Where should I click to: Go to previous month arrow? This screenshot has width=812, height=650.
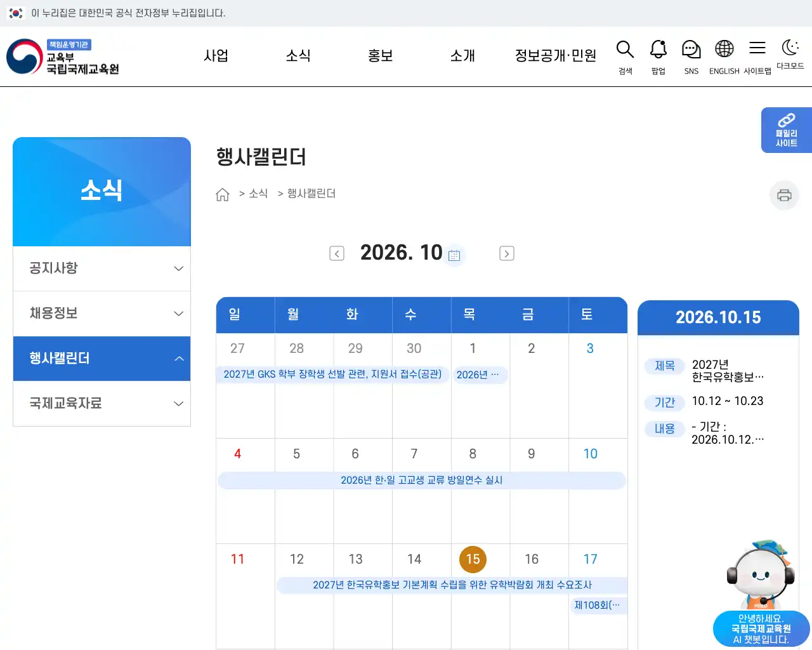pyautogui.click(x=337, y=253)
